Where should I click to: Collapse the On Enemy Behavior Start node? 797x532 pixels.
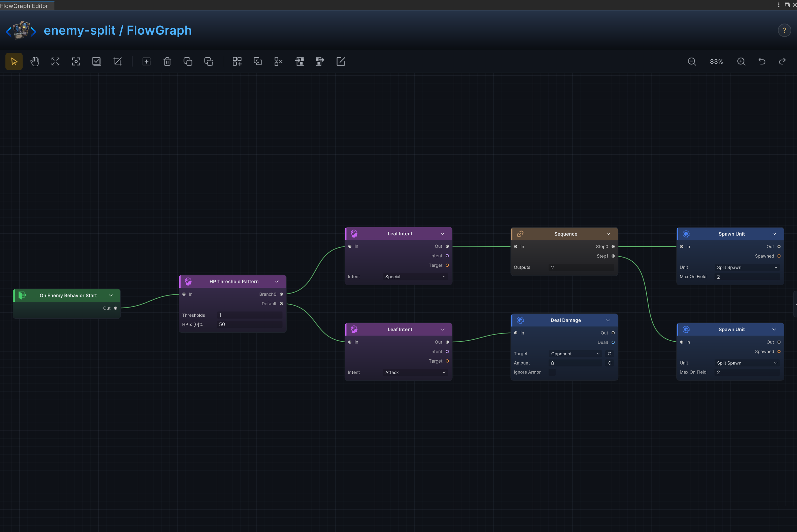(111, 295)
